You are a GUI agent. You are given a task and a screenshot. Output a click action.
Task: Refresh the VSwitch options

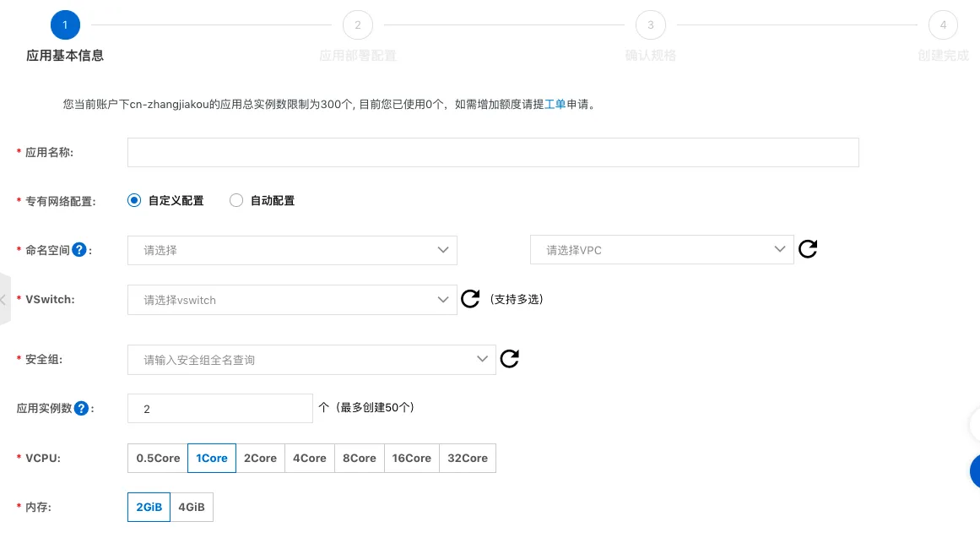point(470,298)
